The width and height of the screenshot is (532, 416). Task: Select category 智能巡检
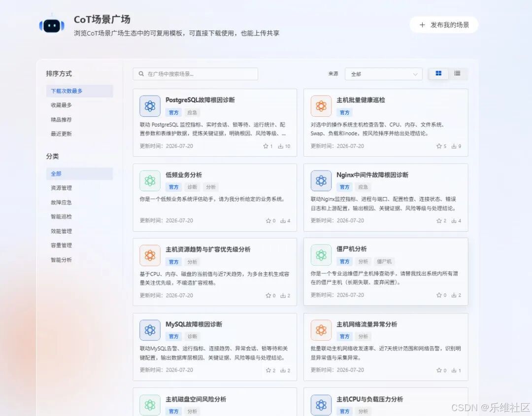coord(62,217)
